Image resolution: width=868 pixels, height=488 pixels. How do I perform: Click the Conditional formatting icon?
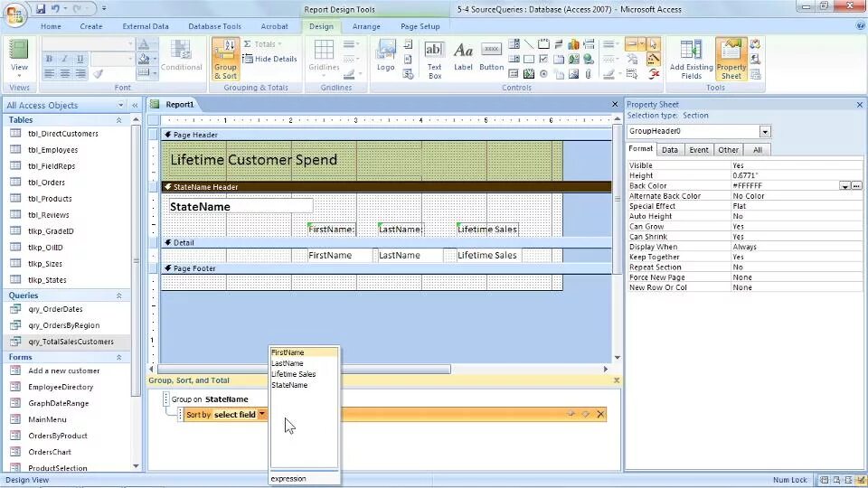click(181, 56)
